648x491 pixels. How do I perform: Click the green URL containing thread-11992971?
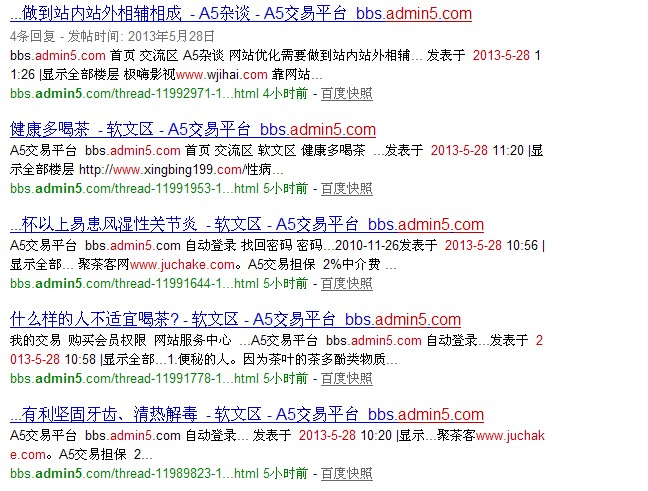(x=134, y=93)
